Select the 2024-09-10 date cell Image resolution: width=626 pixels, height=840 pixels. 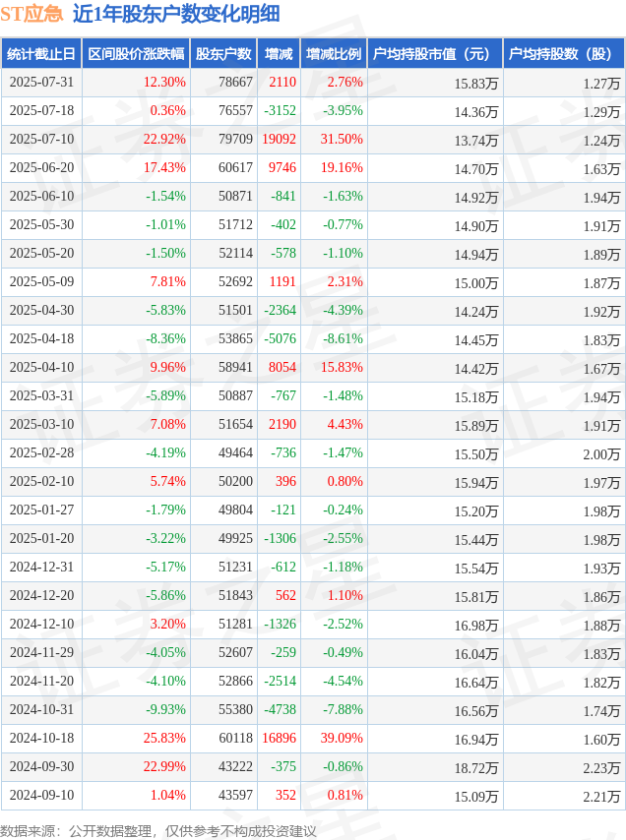(41, 795)
